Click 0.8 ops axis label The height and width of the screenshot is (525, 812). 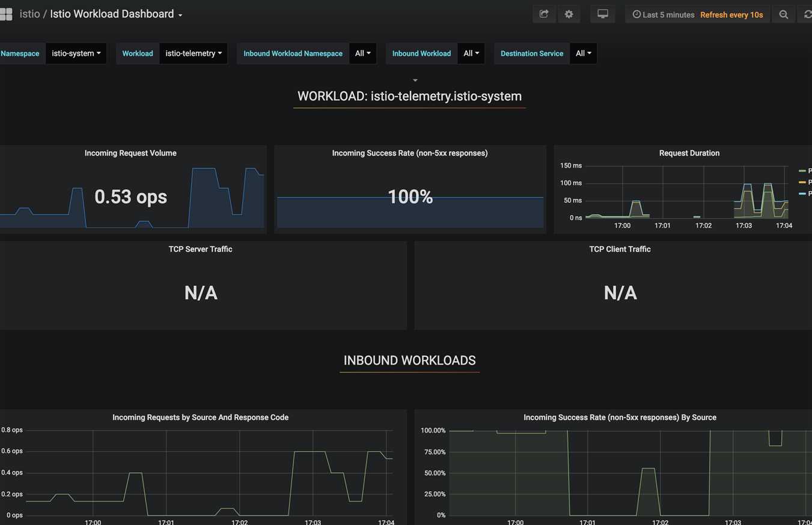[x=12, y=430]
